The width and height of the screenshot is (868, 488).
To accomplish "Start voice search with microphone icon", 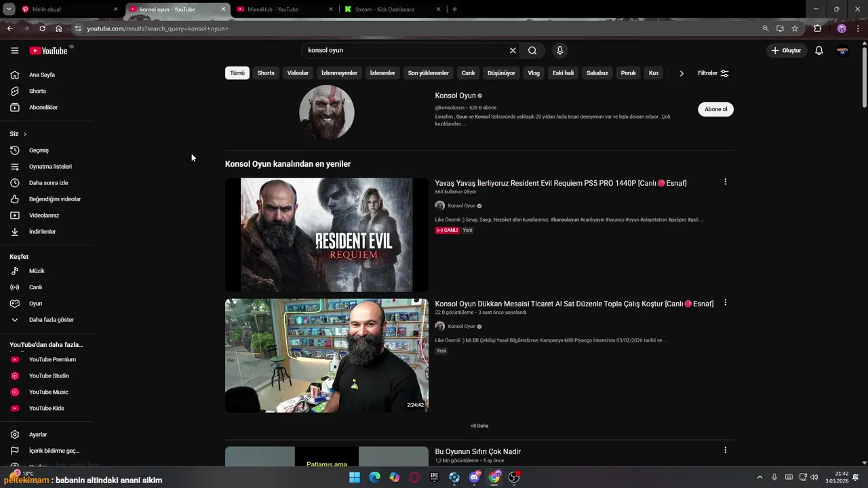I will pyautogui.click(x=559, y=50).
